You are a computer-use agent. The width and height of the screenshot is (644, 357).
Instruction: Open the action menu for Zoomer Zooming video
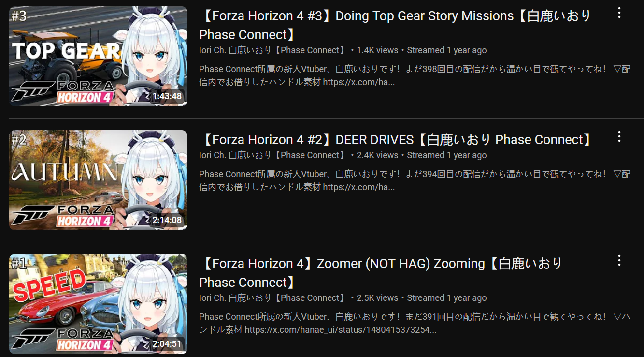(619, 261)
